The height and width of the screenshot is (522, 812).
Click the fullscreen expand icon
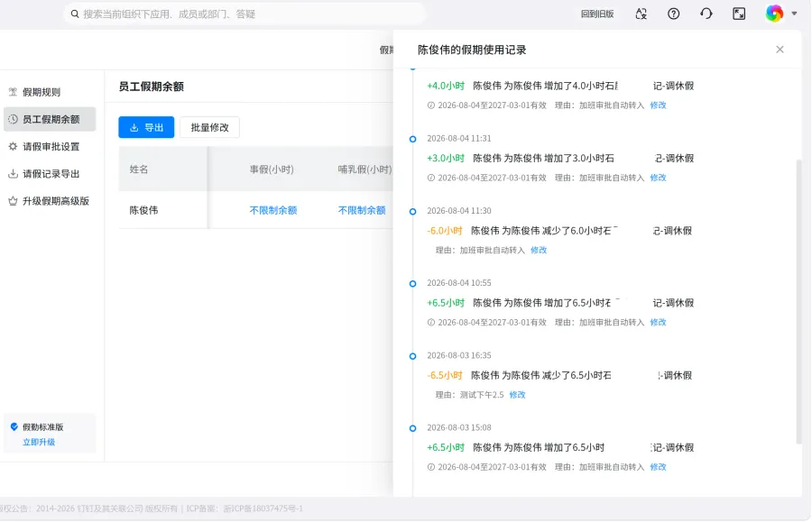click(x=739, y=14)
